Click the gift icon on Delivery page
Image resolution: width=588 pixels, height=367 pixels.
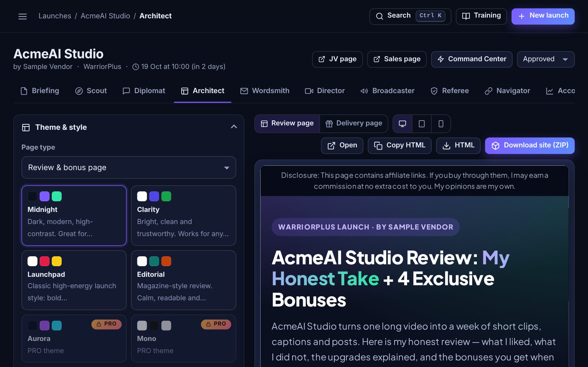329,124
